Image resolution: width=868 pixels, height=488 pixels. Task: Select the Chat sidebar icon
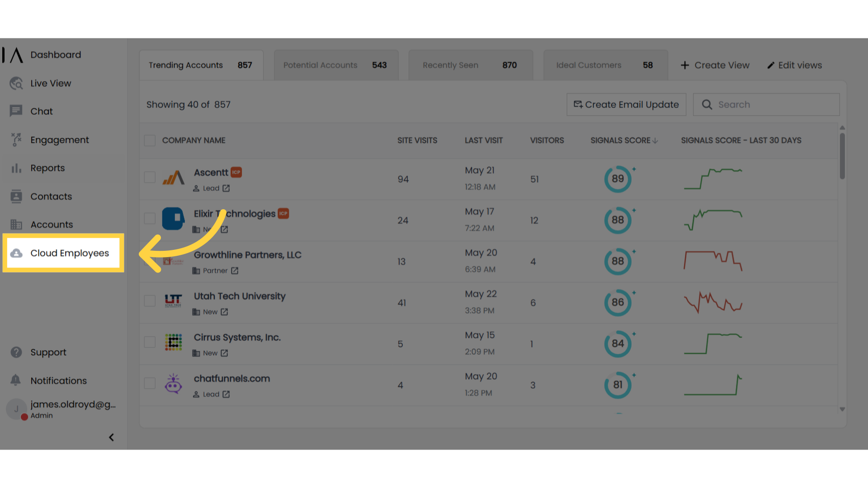[x=16, y=111]
